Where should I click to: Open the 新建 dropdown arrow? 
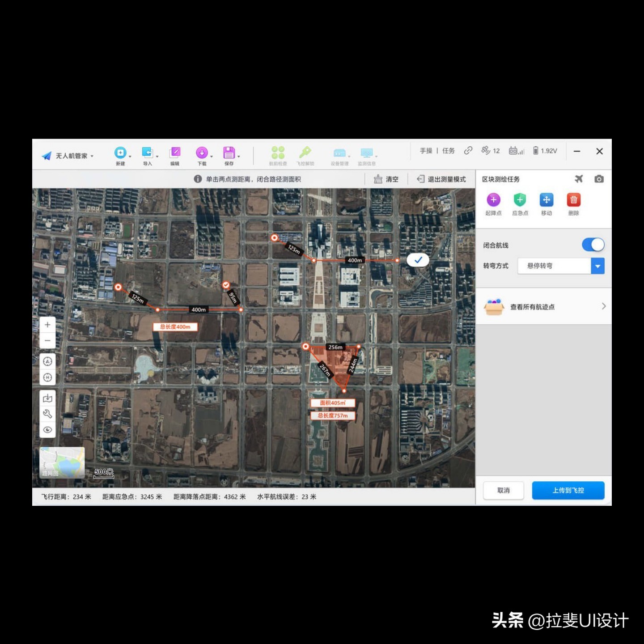pos(130,157)
